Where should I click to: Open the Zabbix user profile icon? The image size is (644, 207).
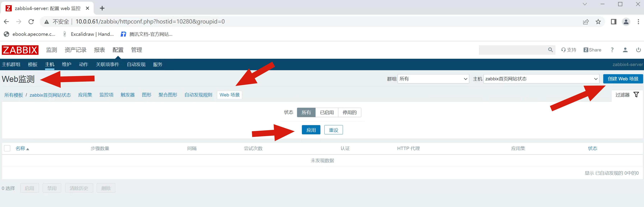coord(625,50)
